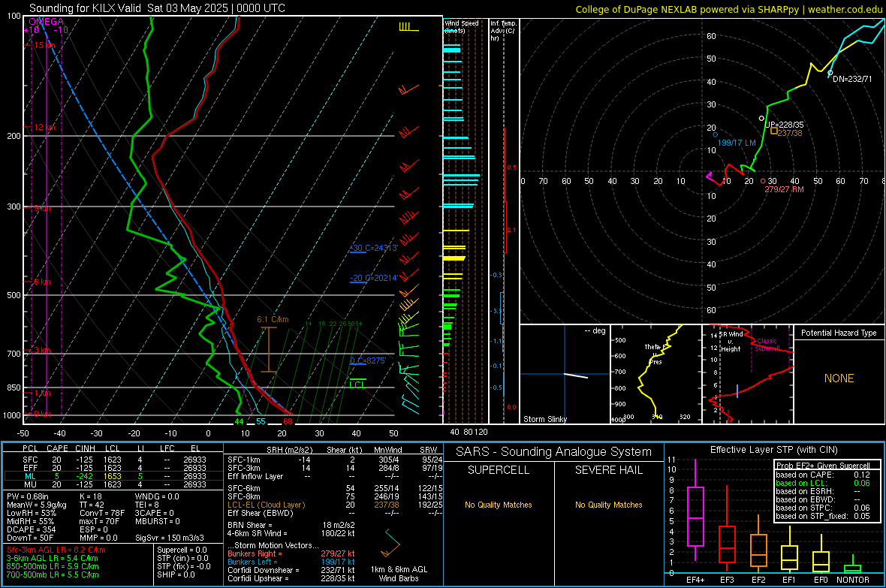The image size is (886, 588).
Task: Click the Storm Slinky label
Action: click(545, 419)
